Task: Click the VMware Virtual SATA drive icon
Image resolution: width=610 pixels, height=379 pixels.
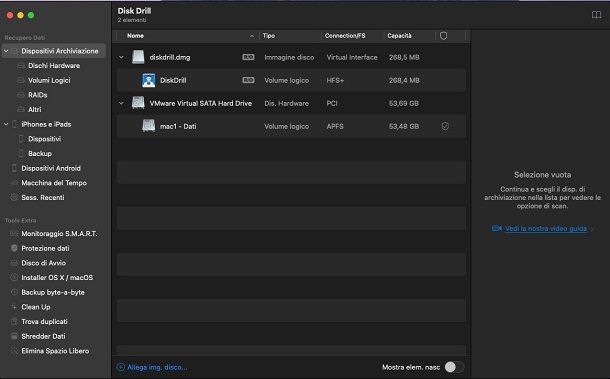Action: 138,103
